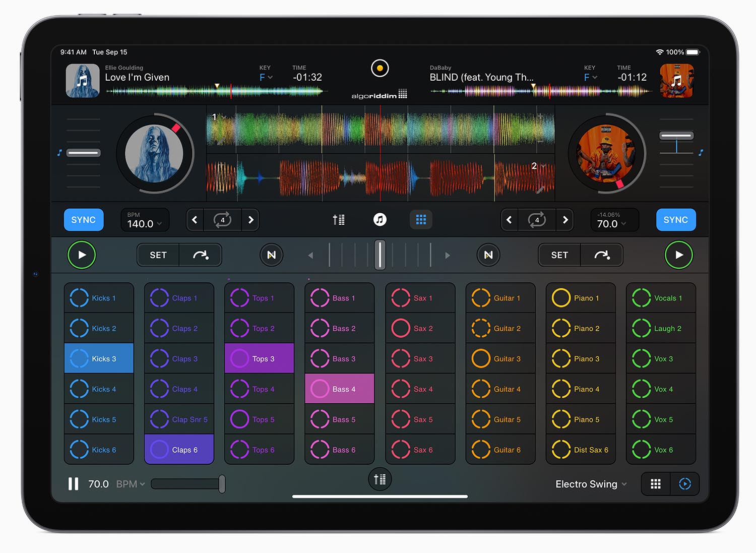
Task: Click right deck loop icon
Action: tap(537, 220)
